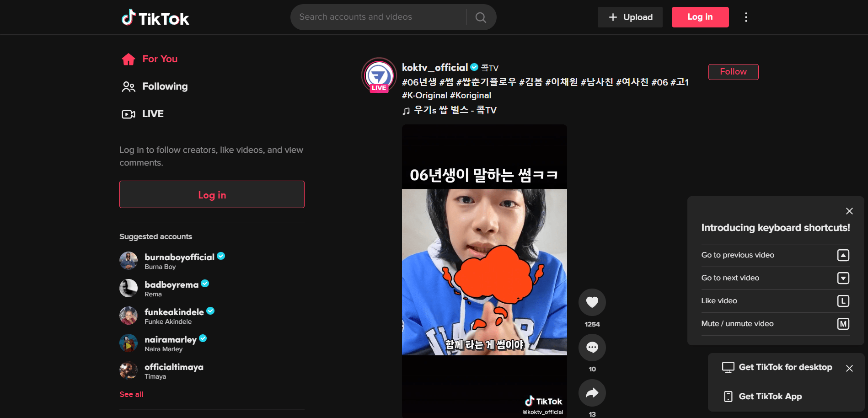Click the 'Mute / unmute video' text

click(x=738, y=324)
